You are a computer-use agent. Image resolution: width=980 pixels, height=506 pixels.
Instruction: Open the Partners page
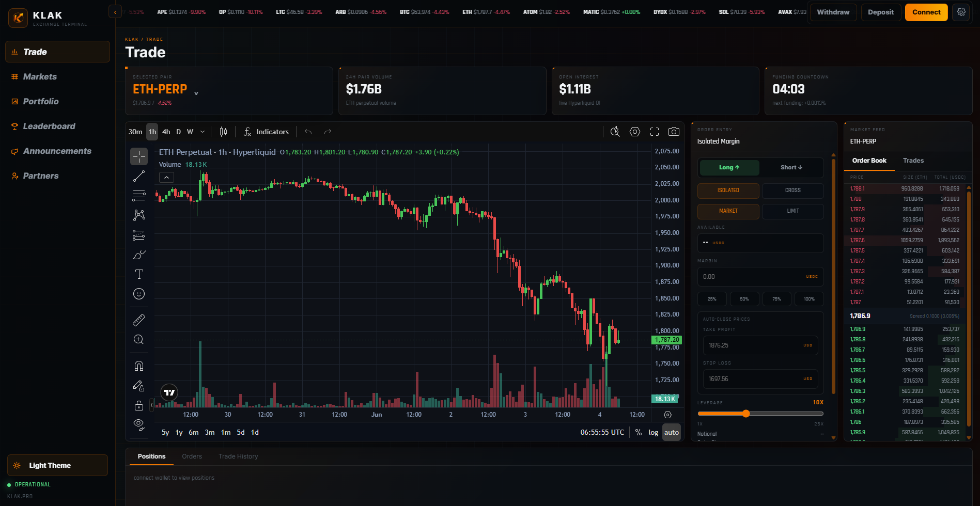click(57, 176)
